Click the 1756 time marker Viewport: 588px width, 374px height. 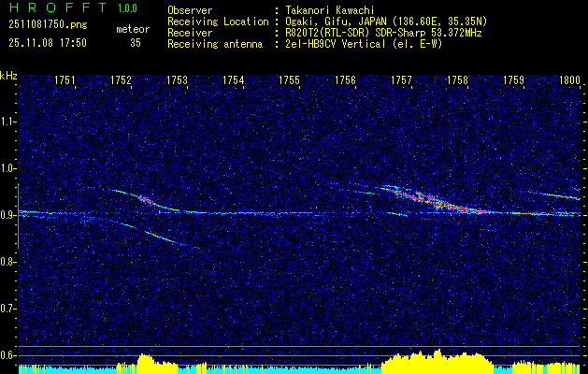345,80
